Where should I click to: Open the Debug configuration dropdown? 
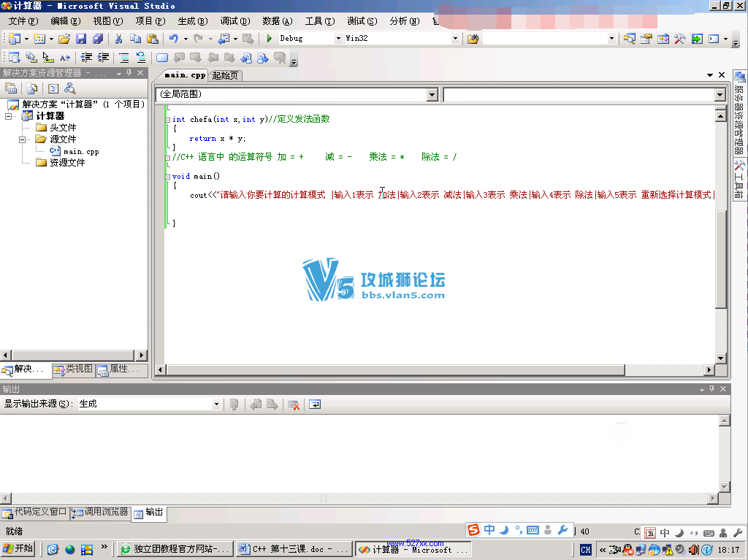(x=337, y=39)
